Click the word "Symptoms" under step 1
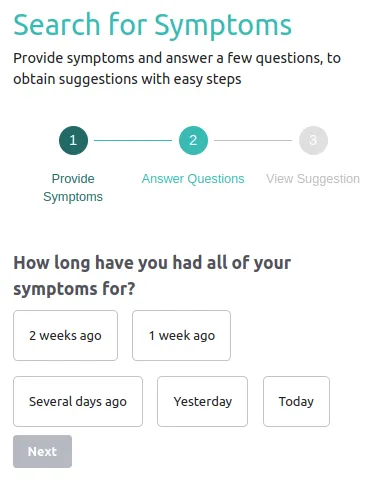 (73, 197)
